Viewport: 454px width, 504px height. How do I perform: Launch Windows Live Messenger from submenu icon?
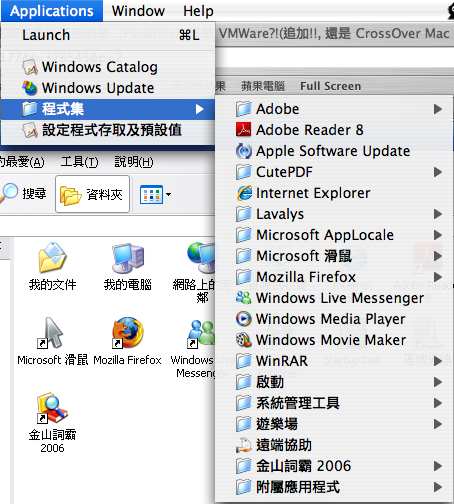243,298
